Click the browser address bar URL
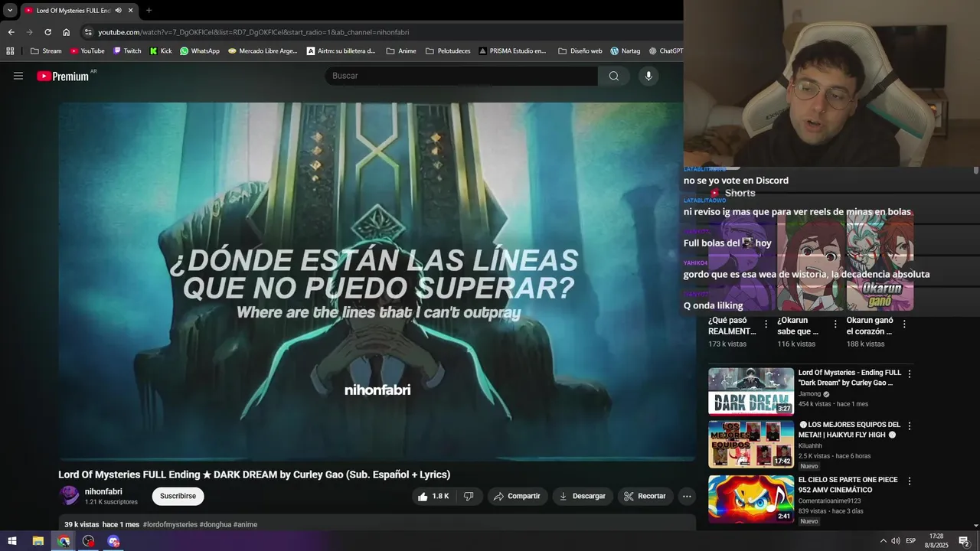Image resolution: width=980 pixels, height=551 pixels. [x=253, y=32]
